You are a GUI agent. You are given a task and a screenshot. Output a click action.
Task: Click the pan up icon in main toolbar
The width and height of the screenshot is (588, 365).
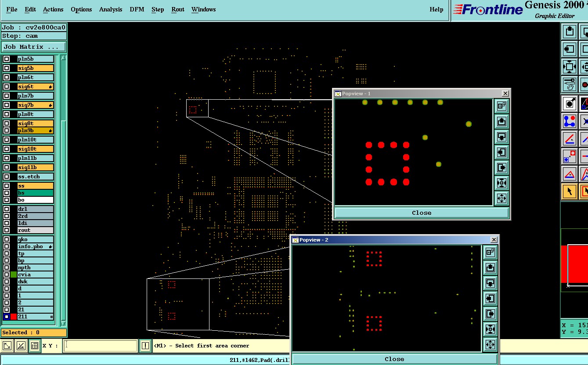[x=570, y=32]
